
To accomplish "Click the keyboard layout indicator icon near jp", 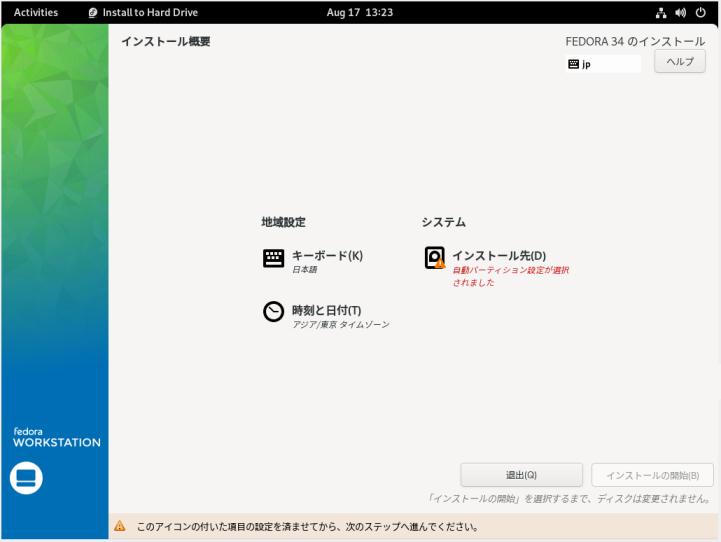I will coord(573,64).
